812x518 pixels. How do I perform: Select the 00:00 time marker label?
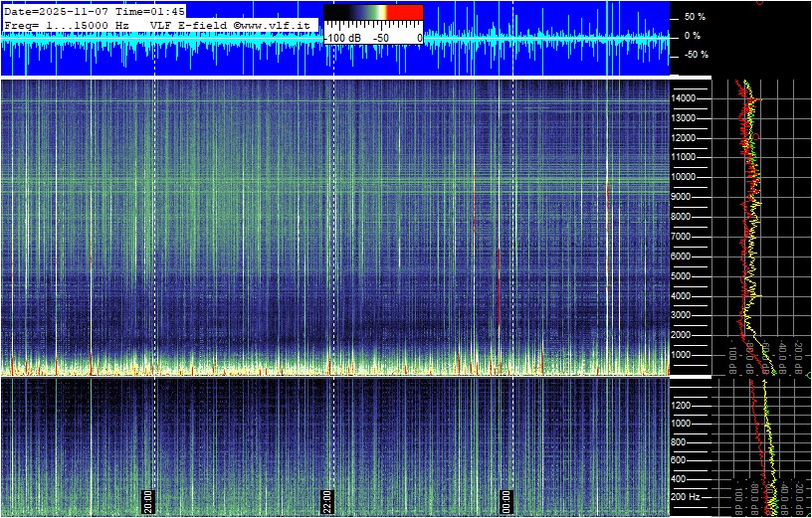[x=506, y=501]
